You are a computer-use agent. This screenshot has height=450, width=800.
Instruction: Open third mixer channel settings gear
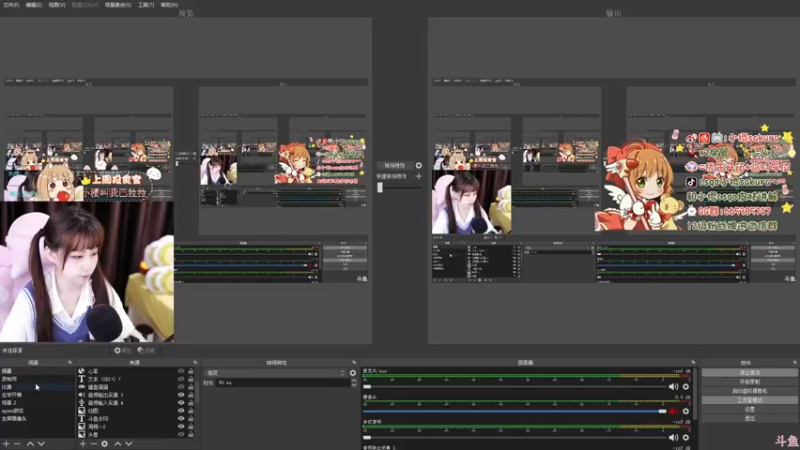click(x=686, y=437)
